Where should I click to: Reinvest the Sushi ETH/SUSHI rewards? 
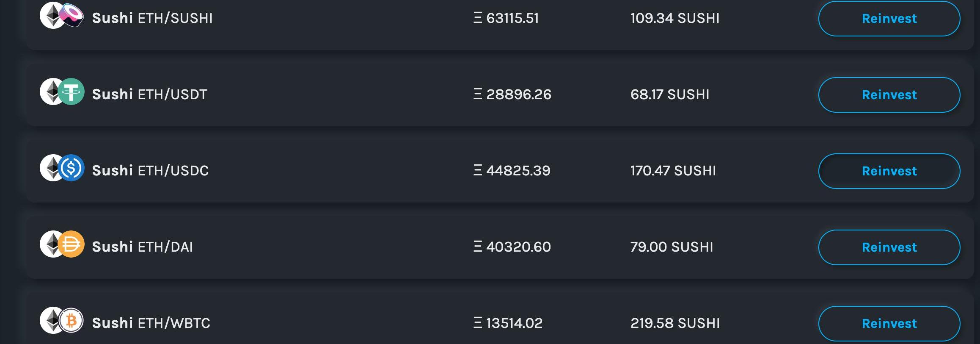(889, 19)
